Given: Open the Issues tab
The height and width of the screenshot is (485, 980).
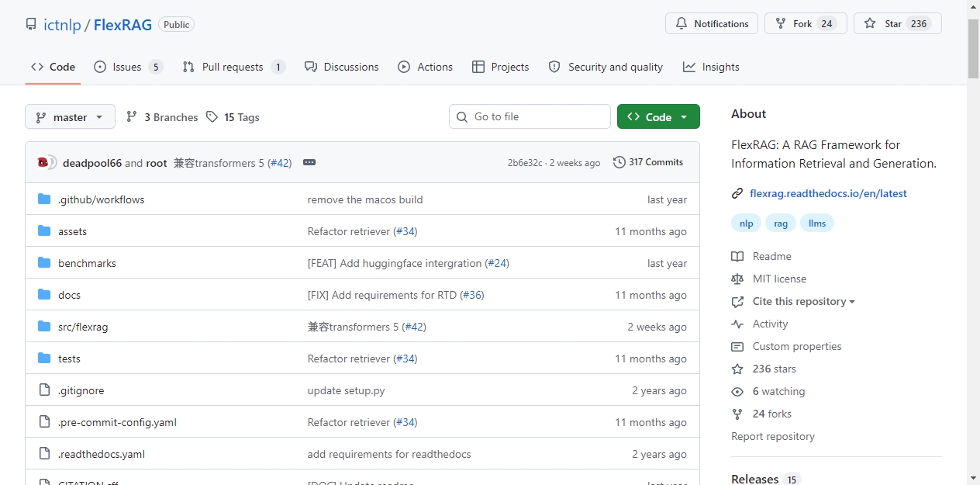Looking at the screenshot, I should [128, 67].
